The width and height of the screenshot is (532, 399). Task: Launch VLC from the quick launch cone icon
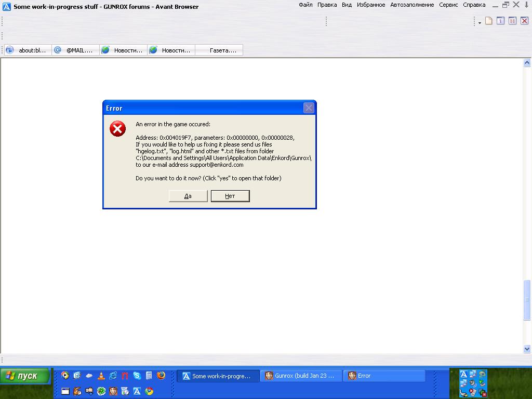point(101,376)
